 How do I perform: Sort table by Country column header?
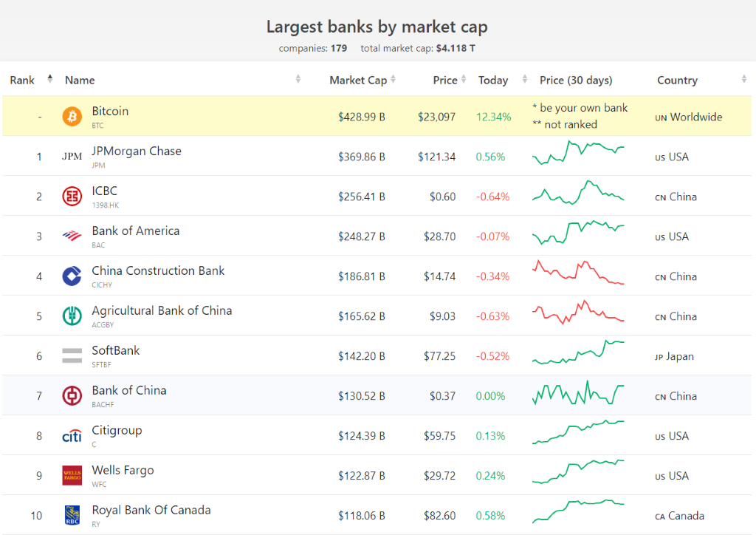pyautogui.click(x=677, y=80)
